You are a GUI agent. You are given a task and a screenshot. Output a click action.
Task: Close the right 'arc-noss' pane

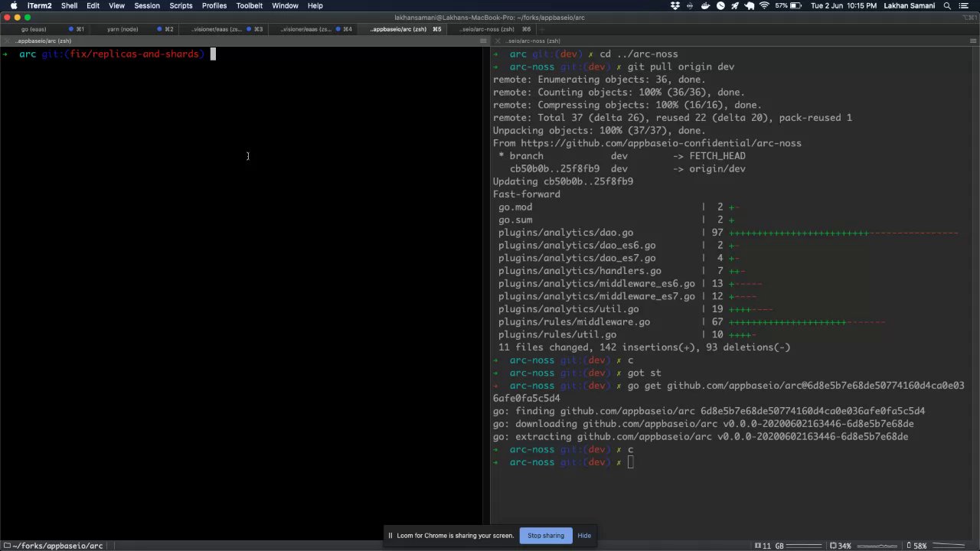coord(498,41)
